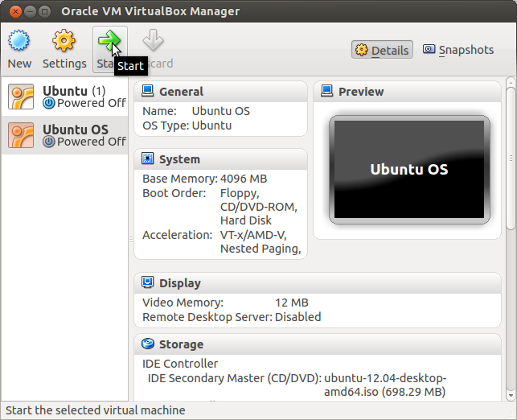The height and width of the screenshot is (420, 517).
Task: Click the '4096 MB' base memory value
Action: coord(244,179)
